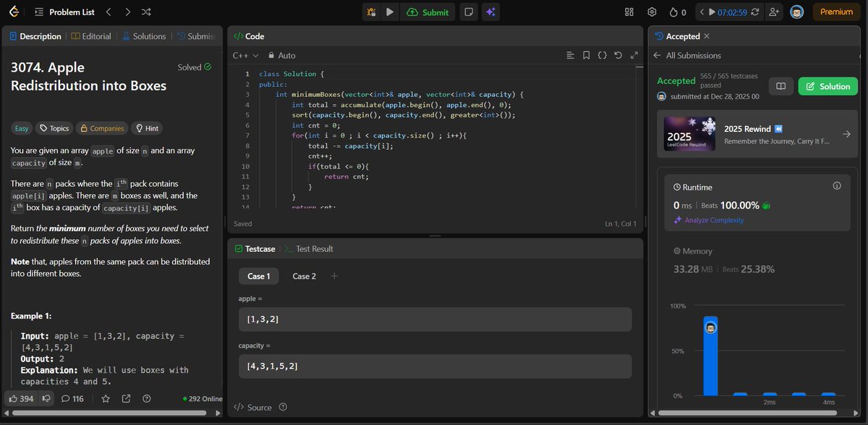Open the settings gear icon
Image resolution: width=868 pixels, height=425 pixels.
652,12
